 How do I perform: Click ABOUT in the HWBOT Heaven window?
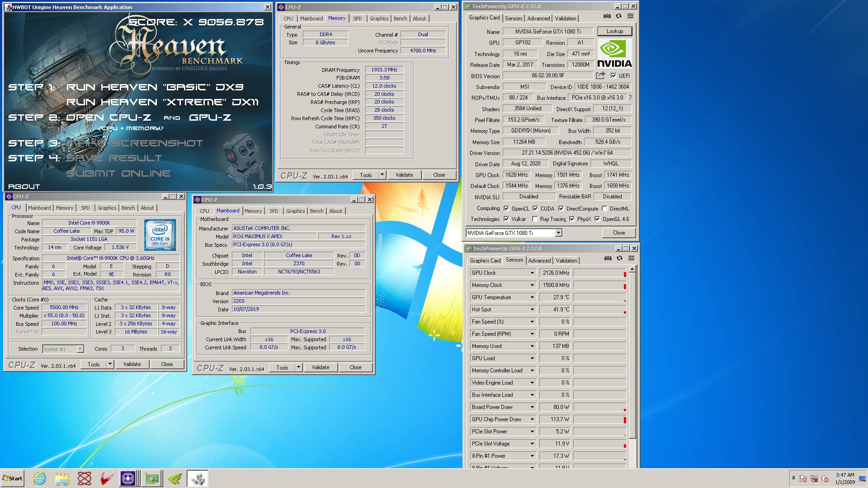pos(24,186)
